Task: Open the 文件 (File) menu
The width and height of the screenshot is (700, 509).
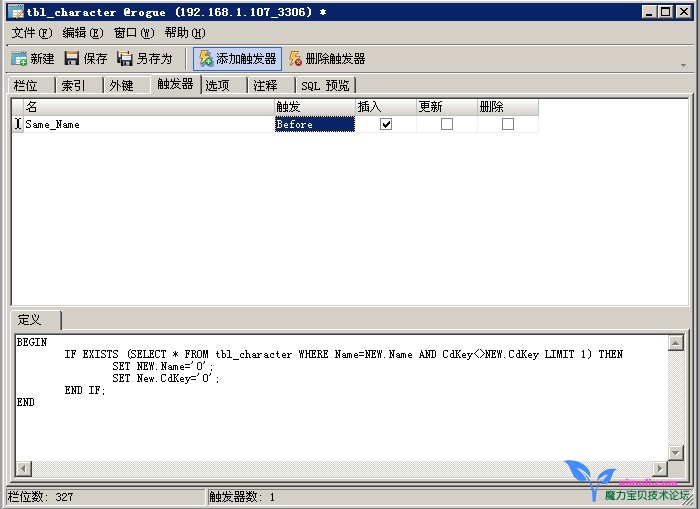Action: click(30, 33)
